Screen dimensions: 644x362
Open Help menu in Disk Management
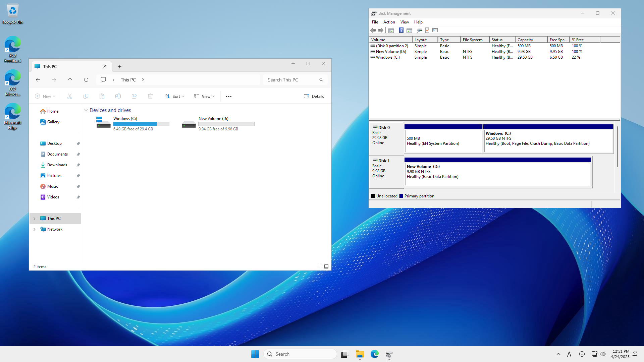point(418,22)
